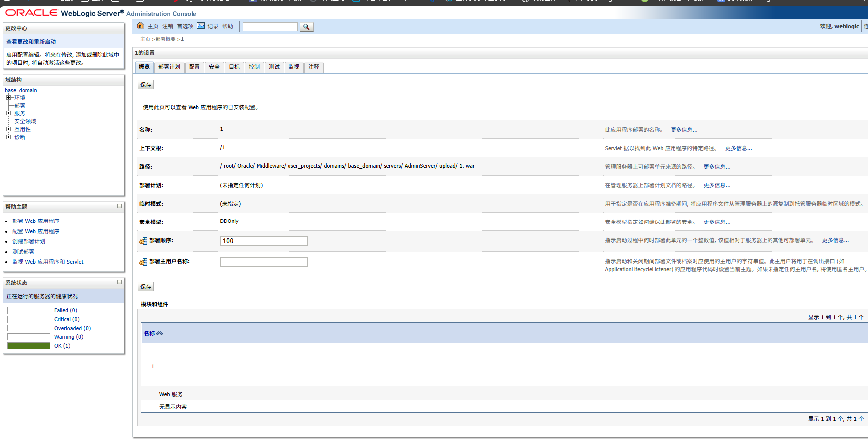Expand the 服务 tree node
This screenshot has width=868, height=441.
click(x=9, y=113)
